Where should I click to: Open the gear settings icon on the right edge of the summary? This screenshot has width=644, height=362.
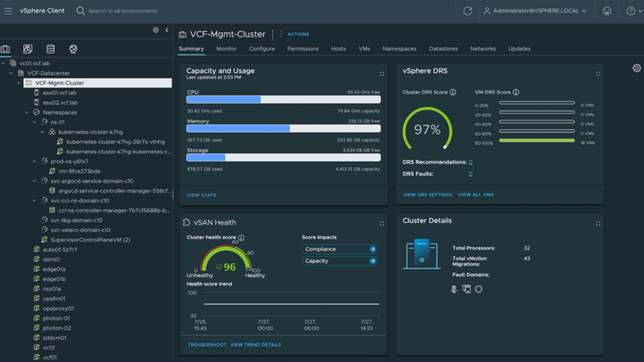[x=636, y=68]
